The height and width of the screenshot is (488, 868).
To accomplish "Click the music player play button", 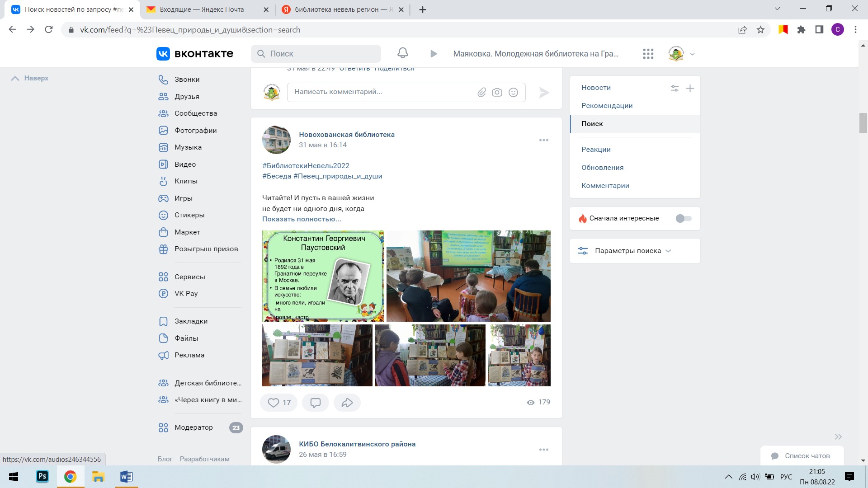I will click(x=434, y=54).
